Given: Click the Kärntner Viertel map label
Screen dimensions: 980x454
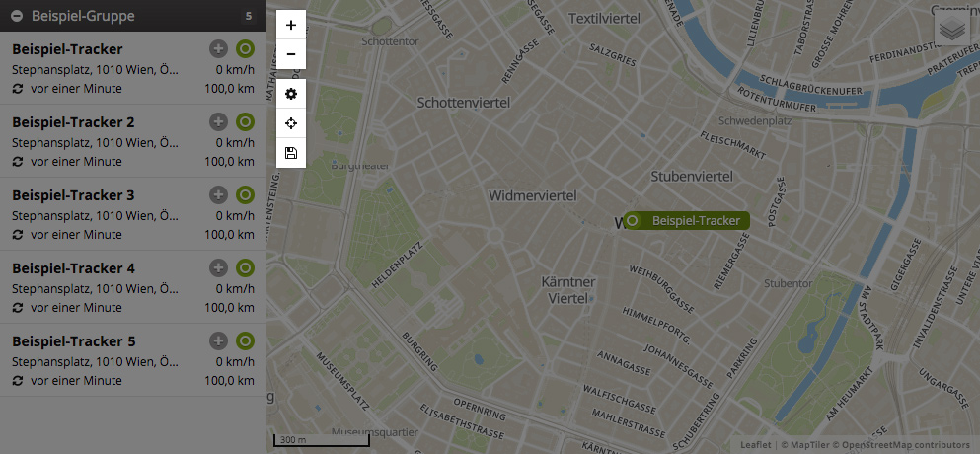Looking at the screenshot, I should tap(568, 290).
